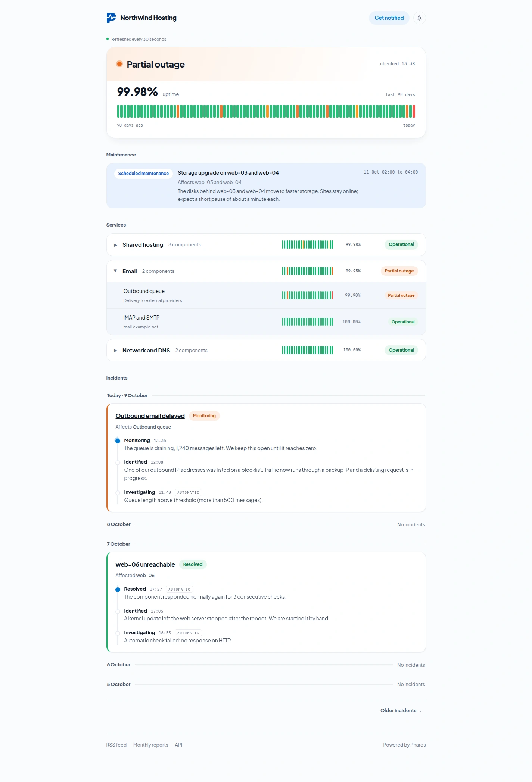
Task: Click the '8 October' date heading
Action: (x=119, y=524)
